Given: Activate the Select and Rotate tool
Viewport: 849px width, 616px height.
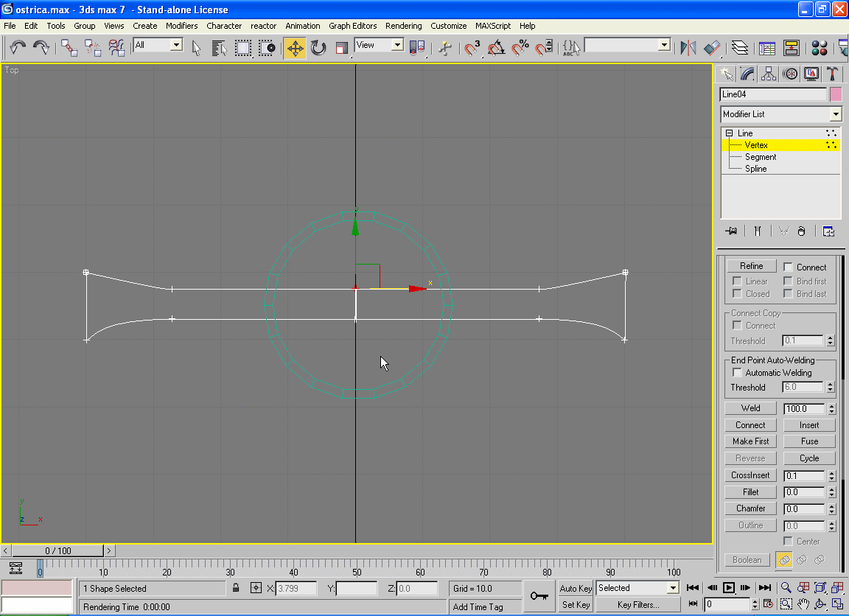Looking at the screenshot, I should [318, 48].
